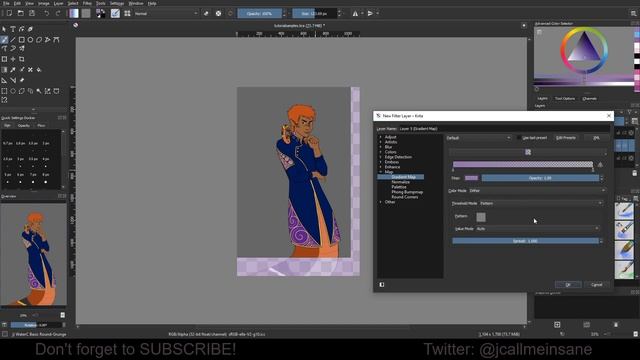Screen dimensions: 640x360
Task: Select the Palettize filter
Action: pyautogui.click(x=399, y=187)
